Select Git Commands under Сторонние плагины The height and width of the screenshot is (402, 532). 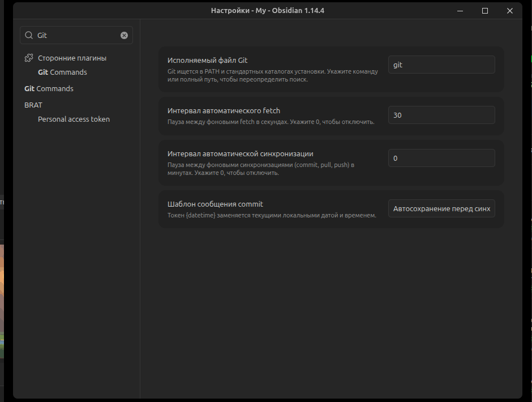tap(62, 72)
